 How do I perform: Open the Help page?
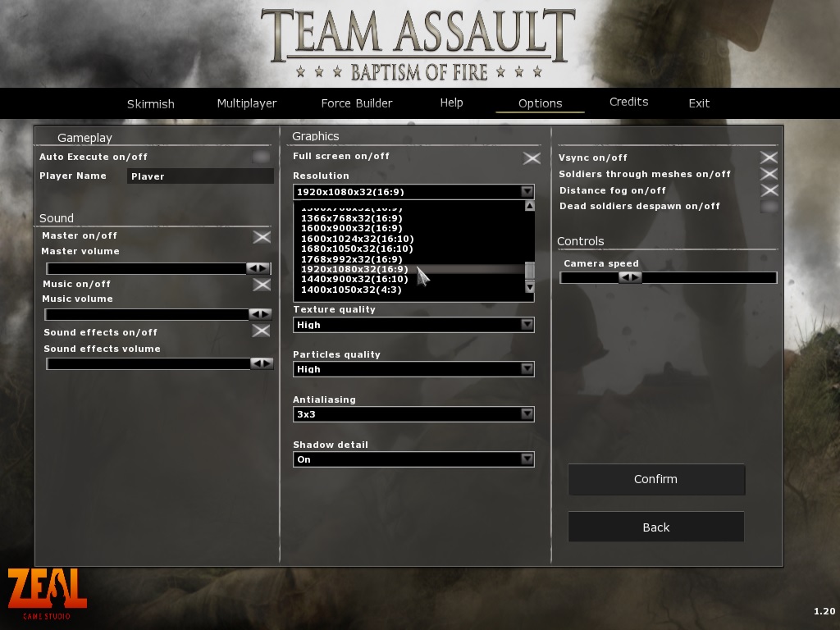tap(451, 103)
